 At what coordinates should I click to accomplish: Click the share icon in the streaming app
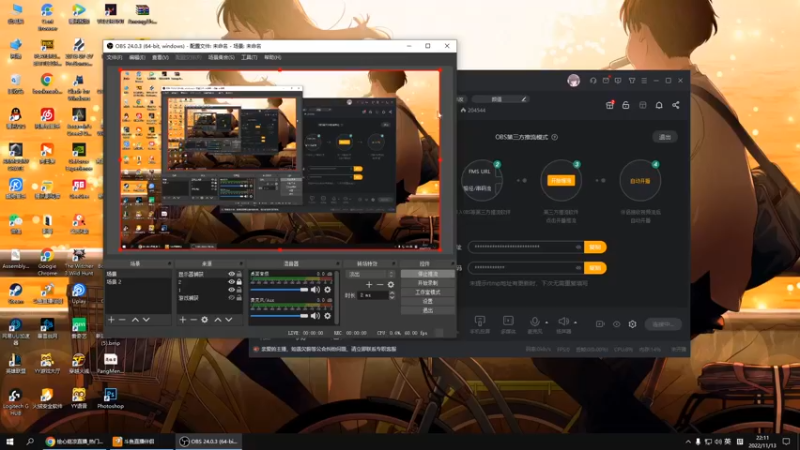pyautogui.click(x=676, y=105)
